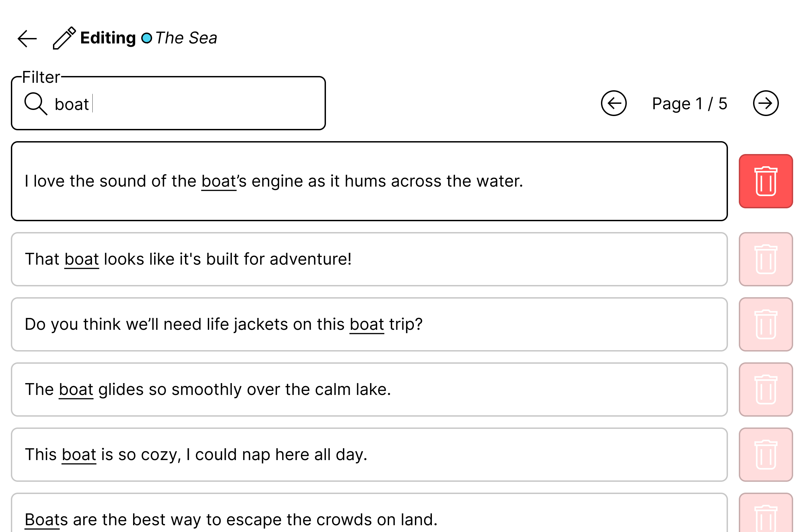Select the sentence Boats are the best way
This screenshot has width=804, height=532.
pyautogui.click(x=369, y=513)
